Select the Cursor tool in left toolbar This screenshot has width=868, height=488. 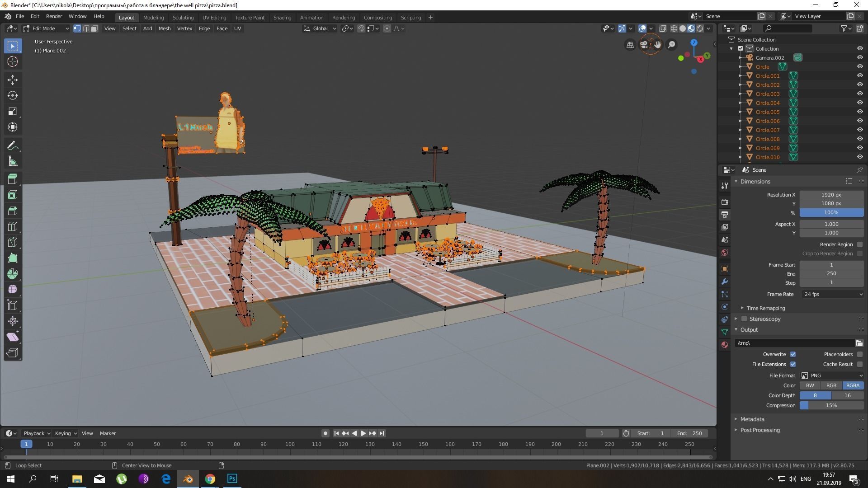(x=13, y=62)
